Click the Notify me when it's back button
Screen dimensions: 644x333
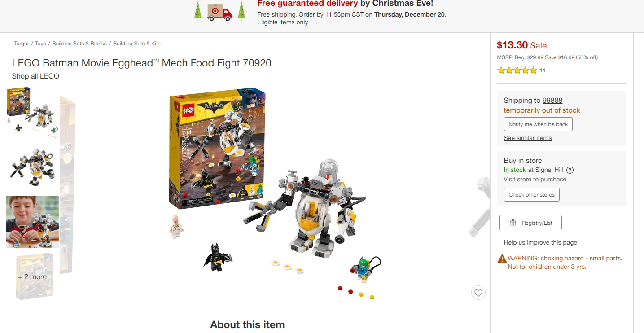[x=538, y=124]
